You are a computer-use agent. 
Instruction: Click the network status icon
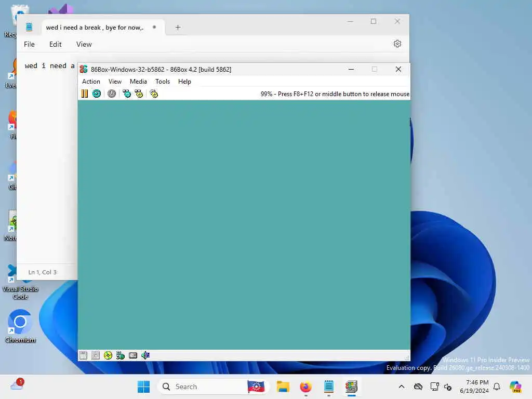pyautogui.click(x=121, y=355)
